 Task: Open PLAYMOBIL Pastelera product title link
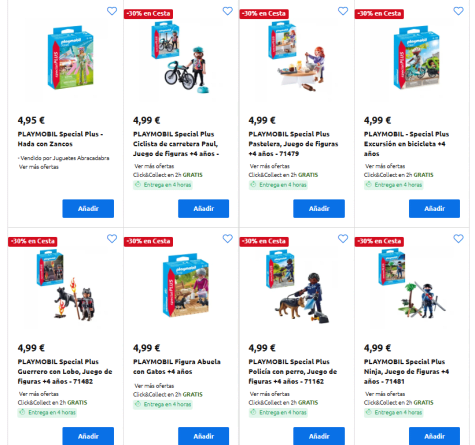pos(293,144)
